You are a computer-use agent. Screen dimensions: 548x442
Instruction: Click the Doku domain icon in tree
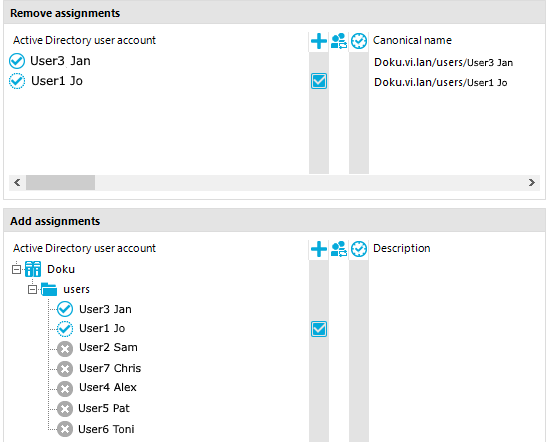pos(33,269)
